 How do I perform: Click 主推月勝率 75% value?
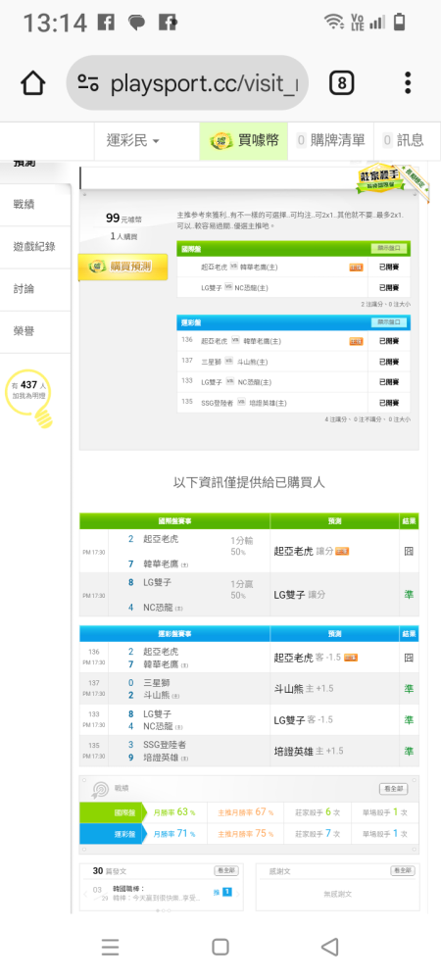coord(246,834)
